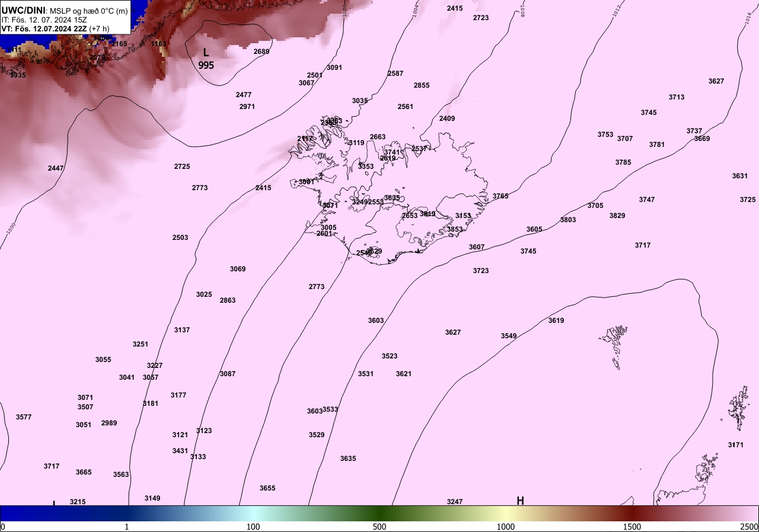Viewport: 759px width, 532px height.
Task: Click the 100 tick on the color scale
Action: (253, 527)
